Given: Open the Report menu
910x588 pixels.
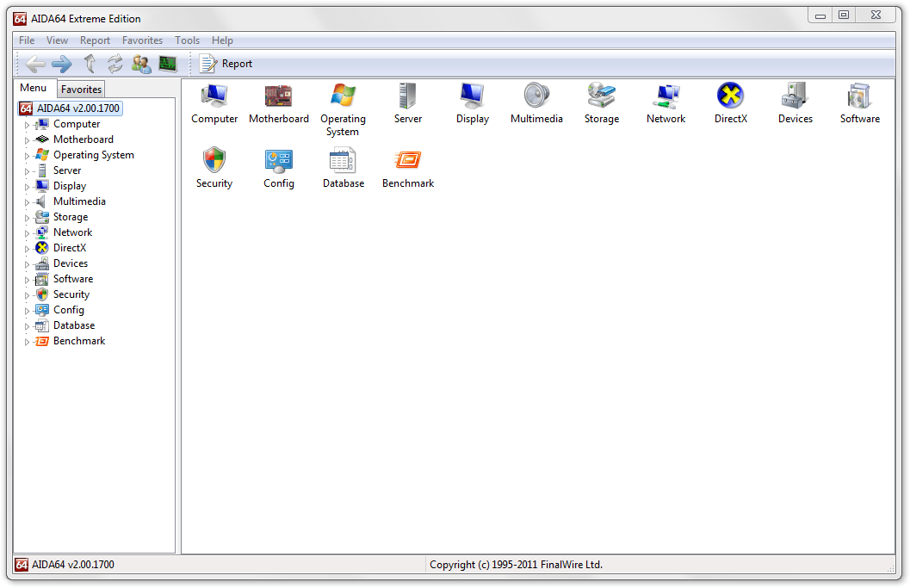Looking at the screenshot, I should [x=96, y=40].
